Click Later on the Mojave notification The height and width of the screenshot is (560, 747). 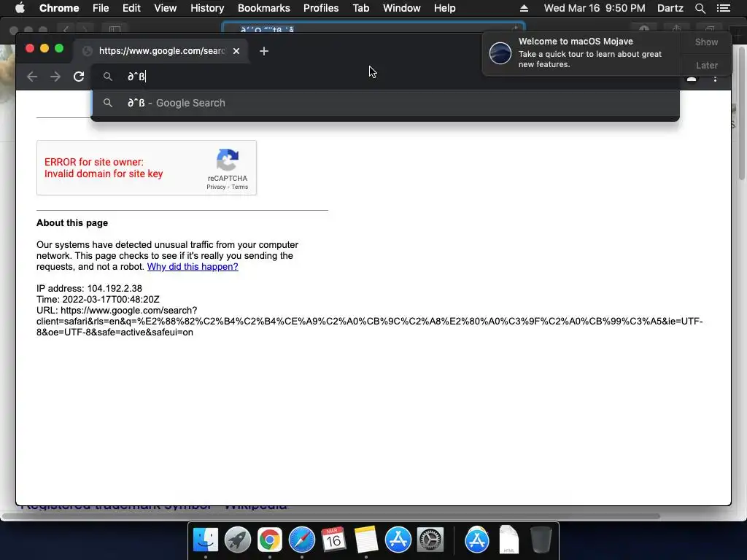pos(706,65)
